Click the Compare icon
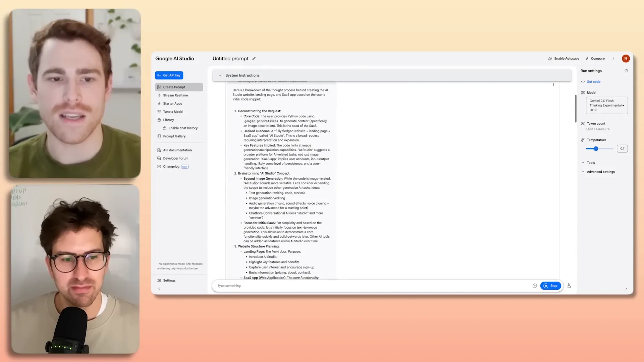 [x=587, y=59]
